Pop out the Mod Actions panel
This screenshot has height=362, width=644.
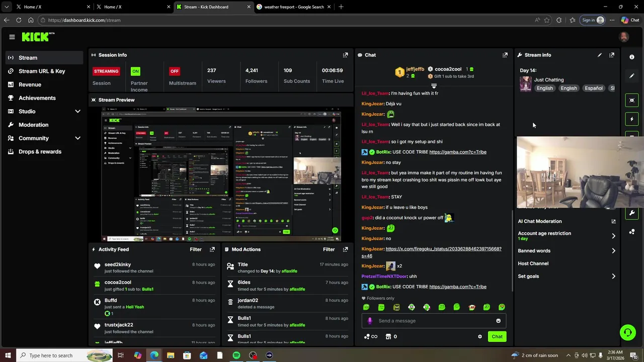(345, 249)
